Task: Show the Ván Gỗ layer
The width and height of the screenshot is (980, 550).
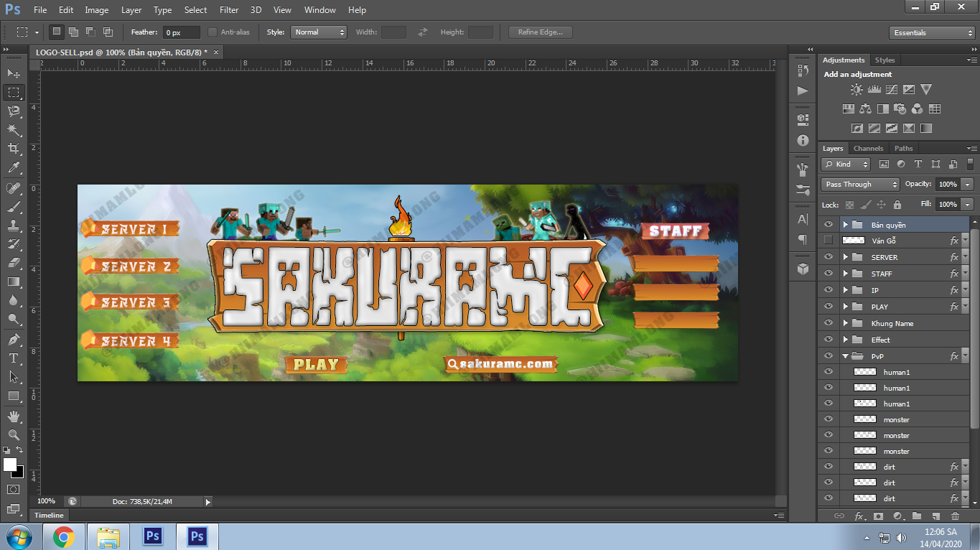Action: point(829,241)
